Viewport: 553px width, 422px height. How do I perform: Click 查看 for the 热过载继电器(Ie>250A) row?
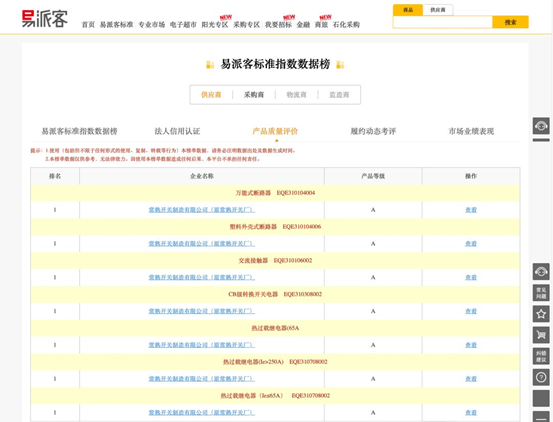[x=471, y=379]
